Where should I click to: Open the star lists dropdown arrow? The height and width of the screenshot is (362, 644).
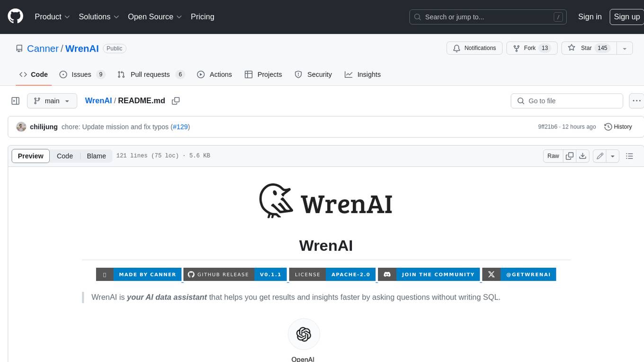[625, 48]
